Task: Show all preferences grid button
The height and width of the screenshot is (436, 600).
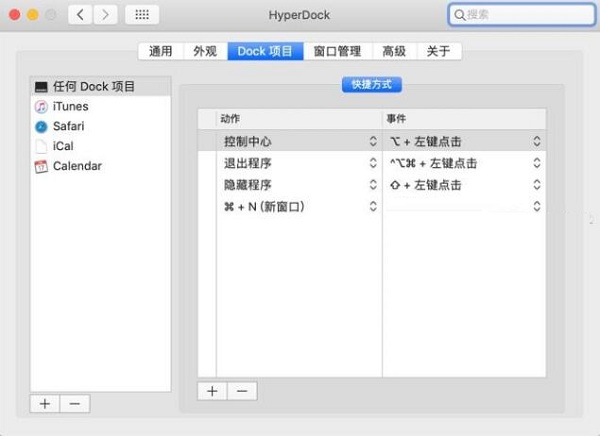Action: (x=142, y=15)
